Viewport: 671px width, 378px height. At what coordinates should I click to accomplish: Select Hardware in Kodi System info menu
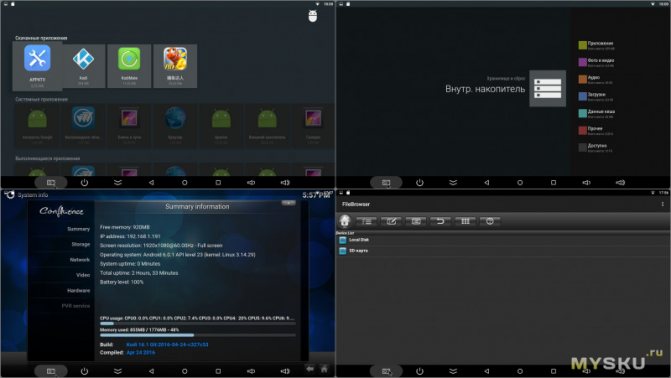pos(78,290)
